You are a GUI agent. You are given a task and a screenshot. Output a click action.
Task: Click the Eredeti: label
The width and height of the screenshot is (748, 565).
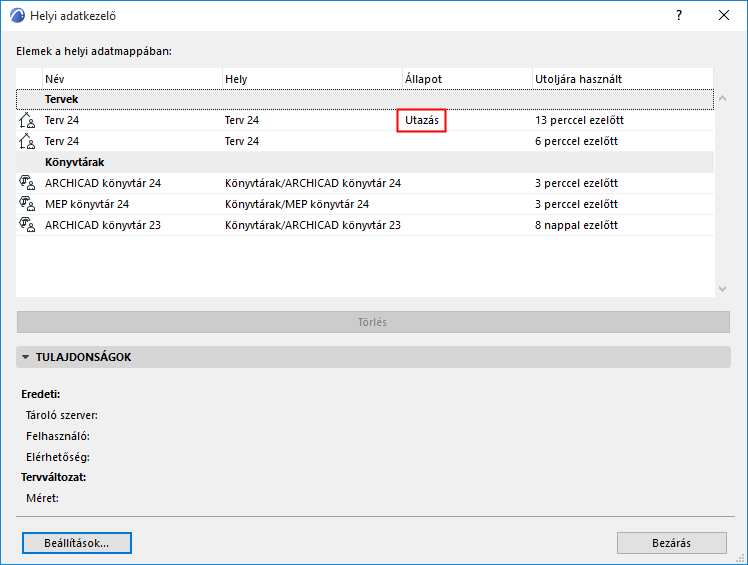click(41, 394)
